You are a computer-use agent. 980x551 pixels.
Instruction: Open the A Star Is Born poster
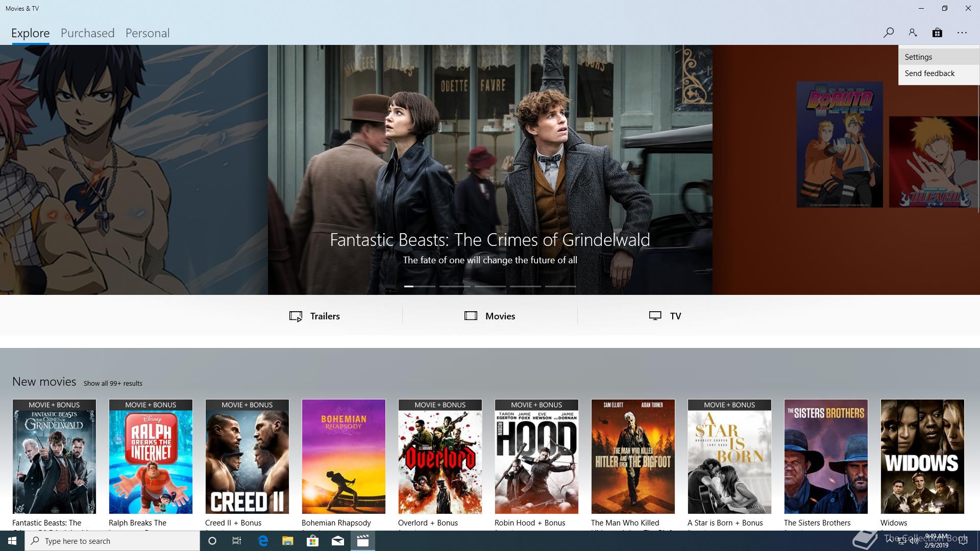tap(729, 457)
